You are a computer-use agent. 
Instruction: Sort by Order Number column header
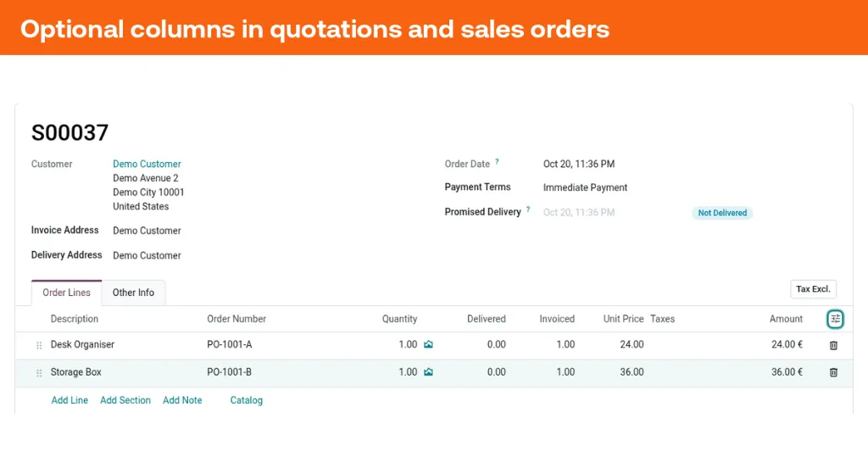[236, 319]
